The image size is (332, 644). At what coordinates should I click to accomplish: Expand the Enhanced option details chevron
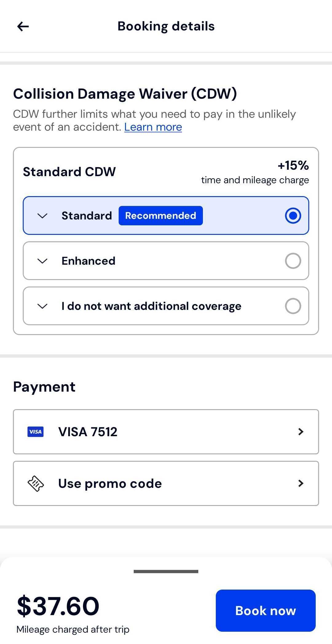click(42, 261)
